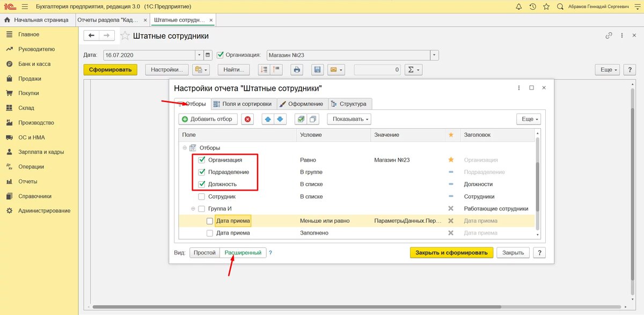Click the orange star in Организация row
644x315 pixels.
(x=451, y=160)
